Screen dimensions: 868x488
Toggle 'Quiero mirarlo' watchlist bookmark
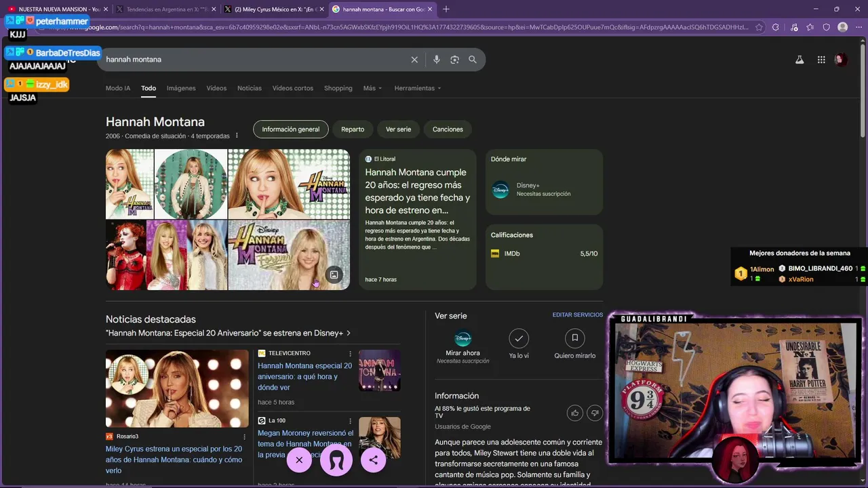pos(574,343)
